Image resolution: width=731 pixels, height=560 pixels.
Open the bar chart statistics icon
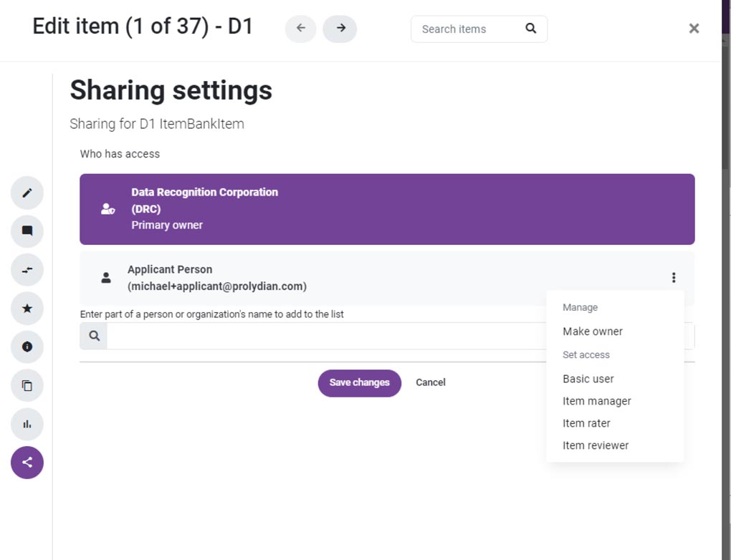click(x=27, y=424)
